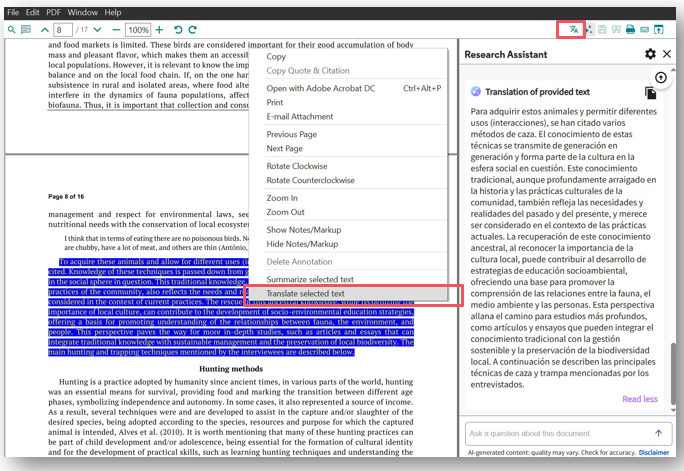Click the scroll-to-top arrow button

click(x=660, y=77)
